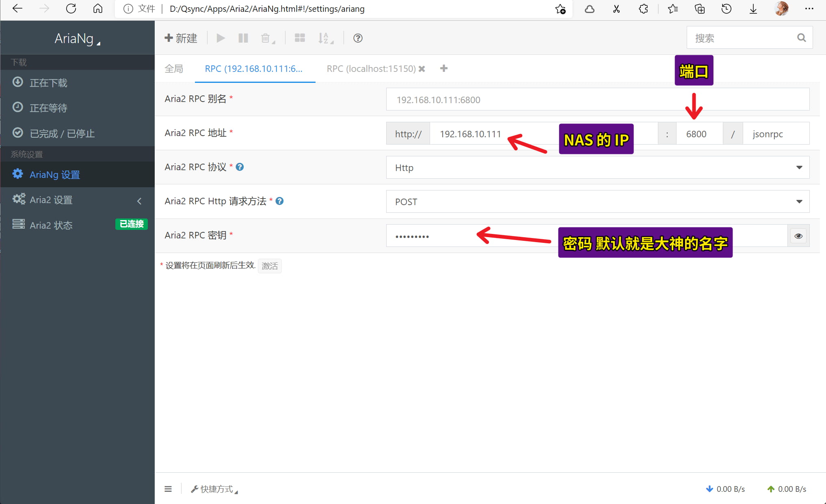Viewport: 826px width, 504px height.
Task: Create a new download task
Action: [x=181, y=38]
